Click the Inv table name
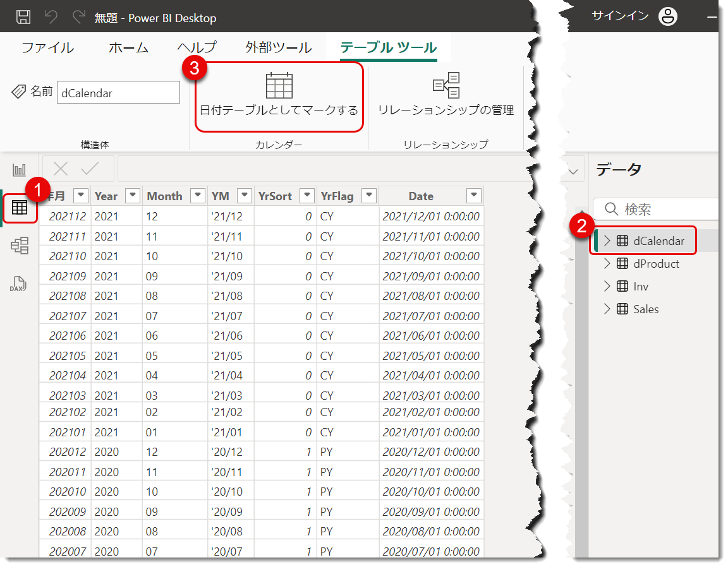728x567 pixels. pos(641,286)
